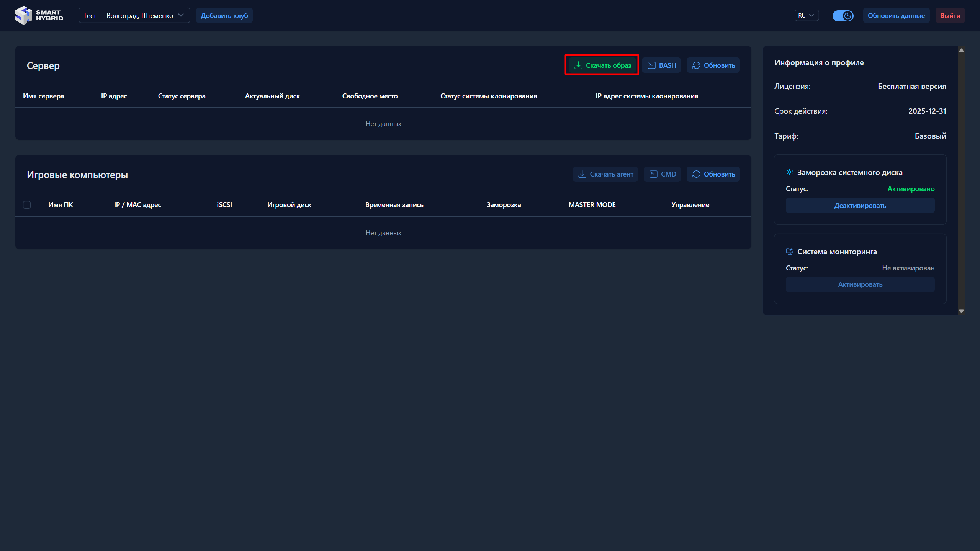The image size is (980, 551).
Task: Refresh Игровые компьютеры list with Обновить
Action: tap(713, 174)
